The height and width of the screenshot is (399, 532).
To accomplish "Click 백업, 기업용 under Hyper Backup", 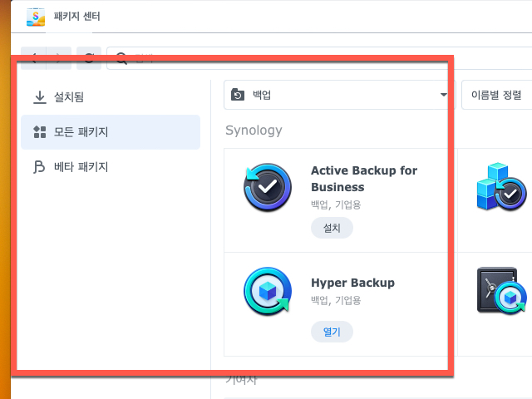I will pos(336,300).
